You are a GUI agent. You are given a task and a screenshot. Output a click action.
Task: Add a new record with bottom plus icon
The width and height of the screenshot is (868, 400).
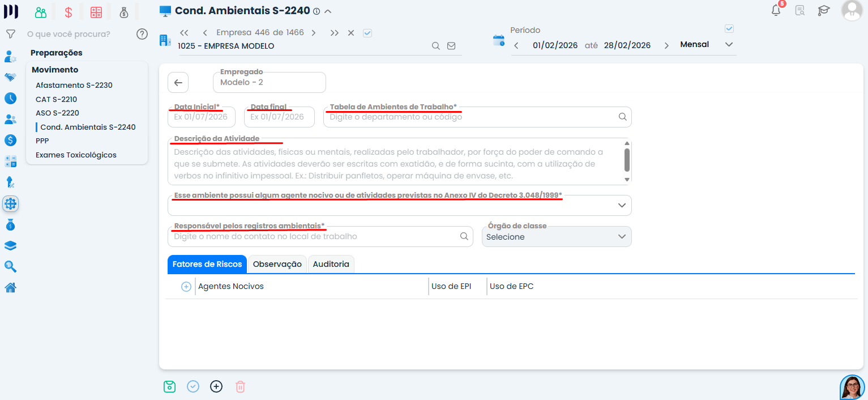[x=216, y=386]
